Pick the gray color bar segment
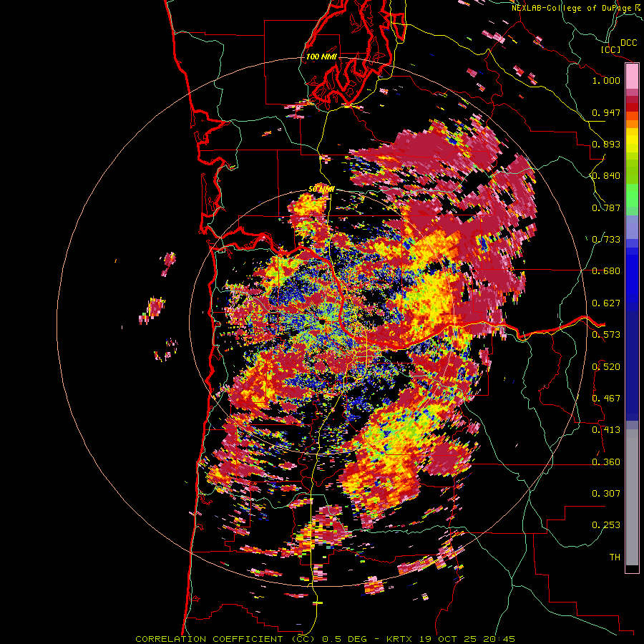This screenshot has height=644, width=644. click(x=632, y=497)
